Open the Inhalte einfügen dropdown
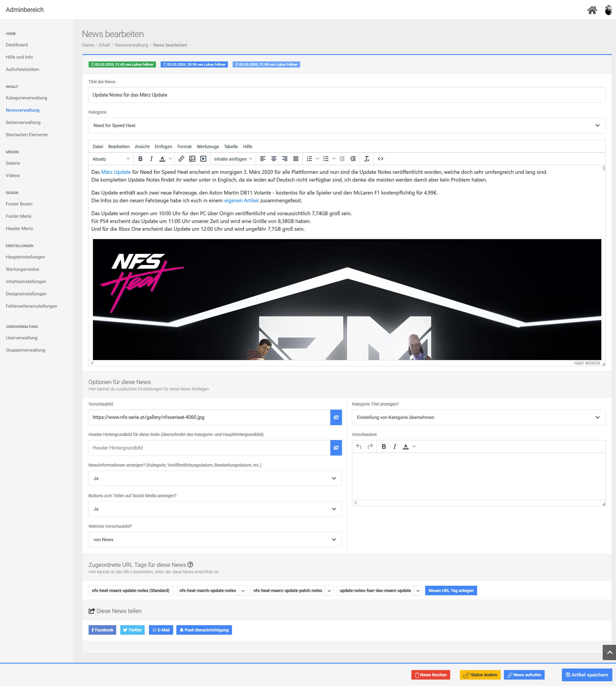The height and width of the screenshot is (686, 616). 233,159
